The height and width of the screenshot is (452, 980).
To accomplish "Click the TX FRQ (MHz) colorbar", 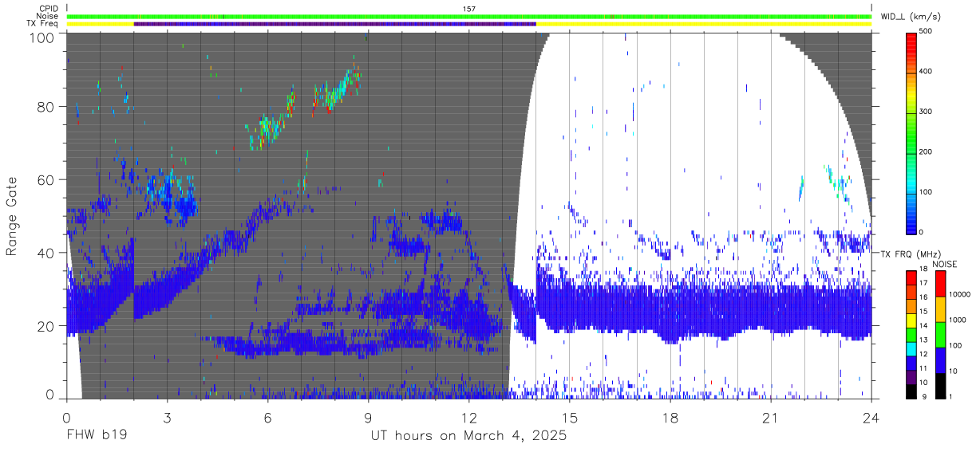I will tap(911, 333).
